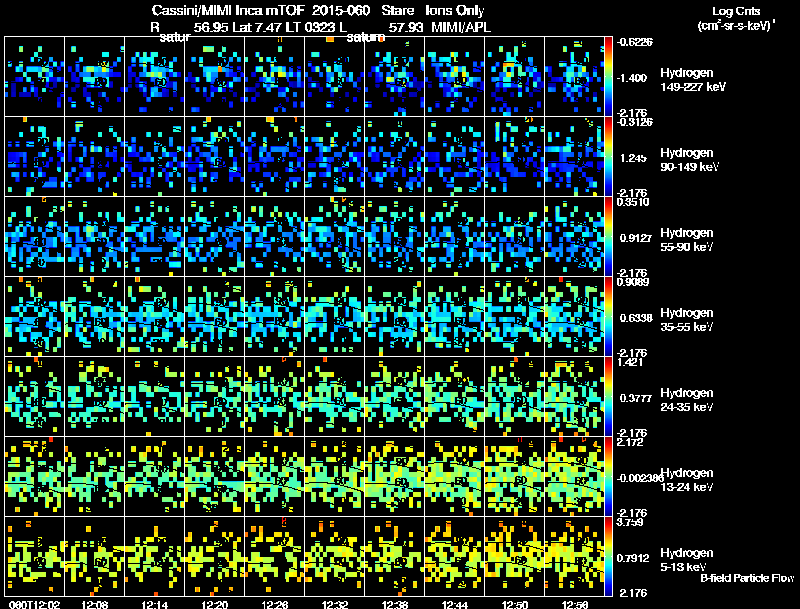Click the '12:56' time axis label
The width and height of the screenshot is (800, 609).
[575, 604]
